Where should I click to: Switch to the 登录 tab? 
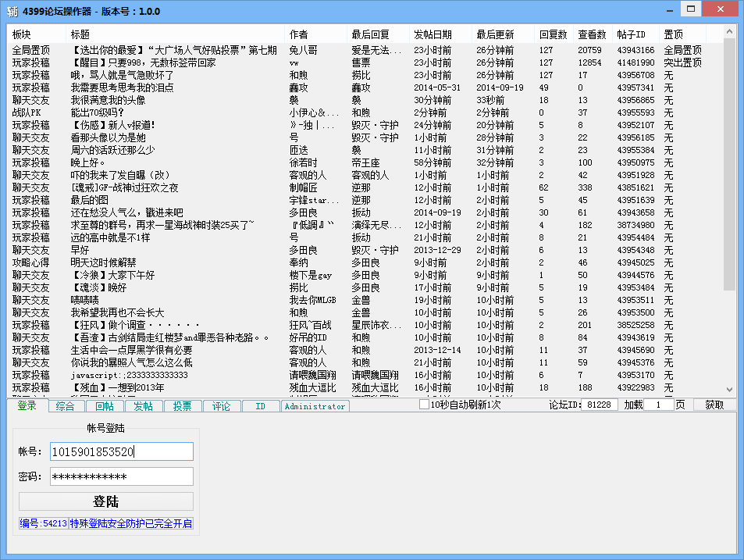(x=27, y=406)
